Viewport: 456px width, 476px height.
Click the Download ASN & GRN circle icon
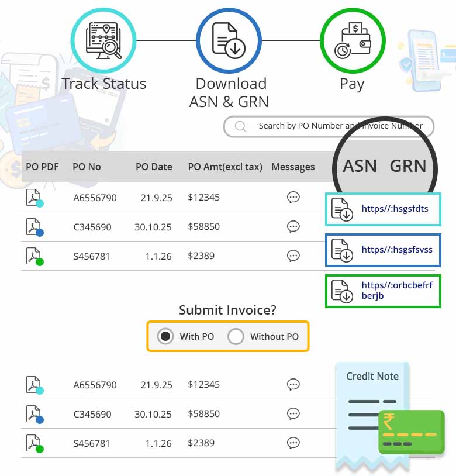[229, 40]
